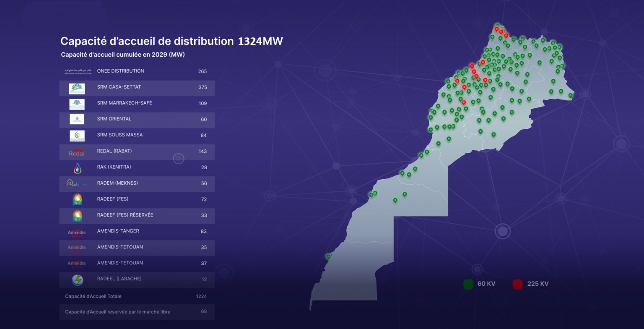Click the southernmost green marker on the map
The width and height of the screenshot is (644, 329).
[x=328, y=256]
